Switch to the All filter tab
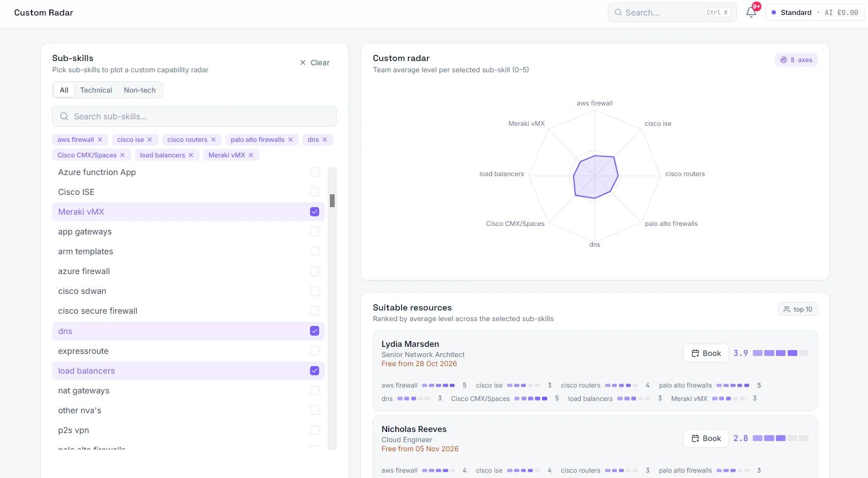This screenshot has width=868, height=478. (x=64, y=90)
